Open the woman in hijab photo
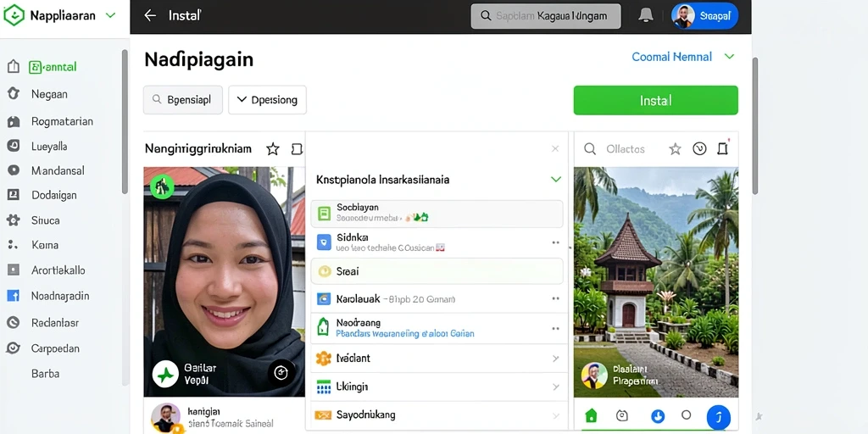The height and width of the screenshot is (434, 868). [224, 281]
